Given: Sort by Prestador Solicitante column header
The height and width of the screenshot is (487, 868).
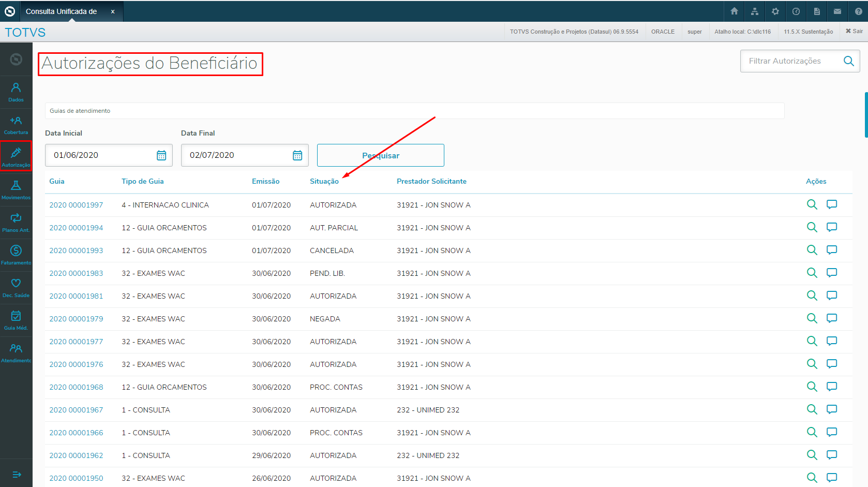Looking at the screenshot, I should click(x=431, y=181).
